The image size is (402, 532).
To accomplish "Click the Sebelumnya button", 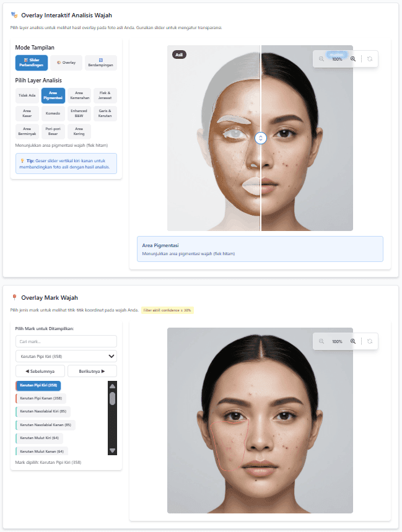I will [x=40, y=371].
